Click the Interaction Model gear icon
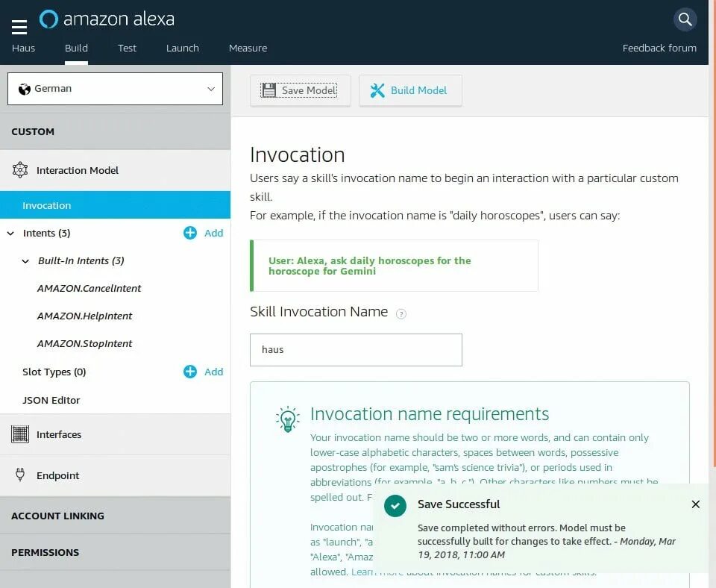716x588 pixels. (20, 170)
